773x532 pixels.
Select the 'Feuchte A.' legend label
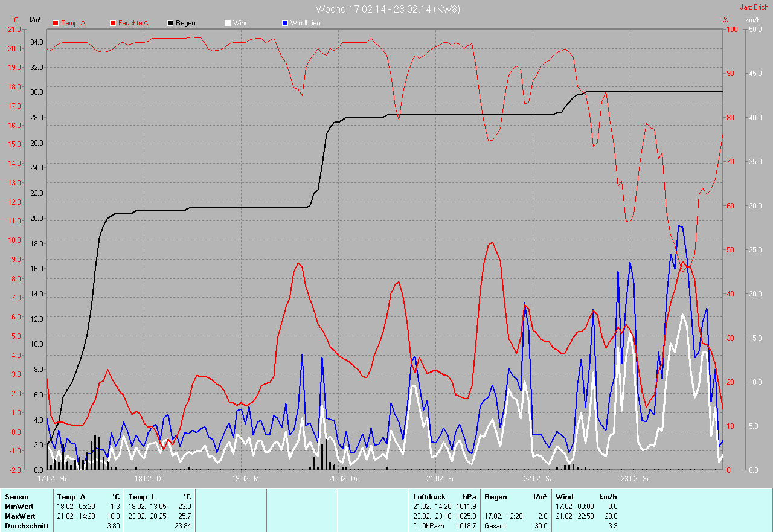[x=133, y=23]
